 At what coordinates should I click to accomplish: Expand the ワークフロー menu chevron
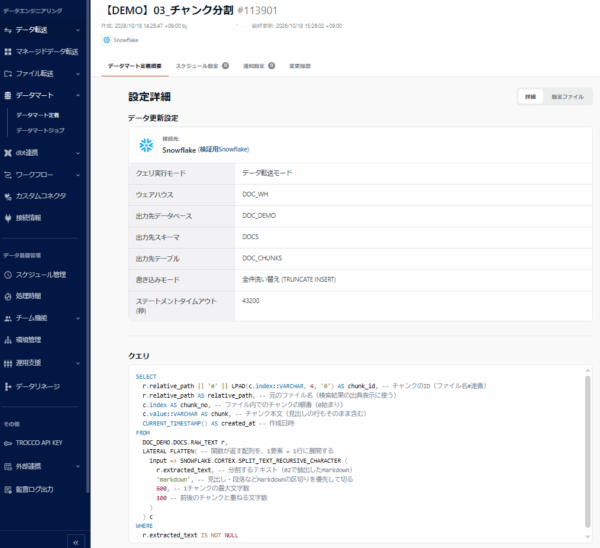tap(78, 175)
